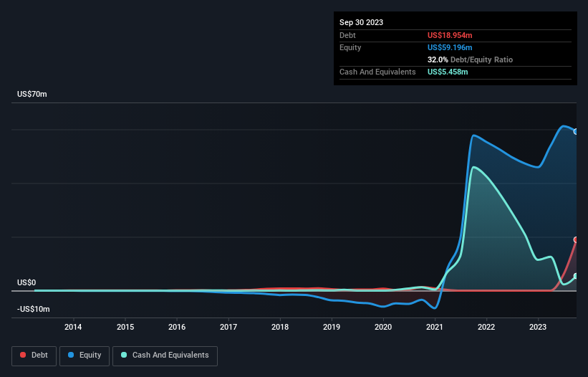
Task: Click the Equity line dip near 2021
Action: coord(435,308)
